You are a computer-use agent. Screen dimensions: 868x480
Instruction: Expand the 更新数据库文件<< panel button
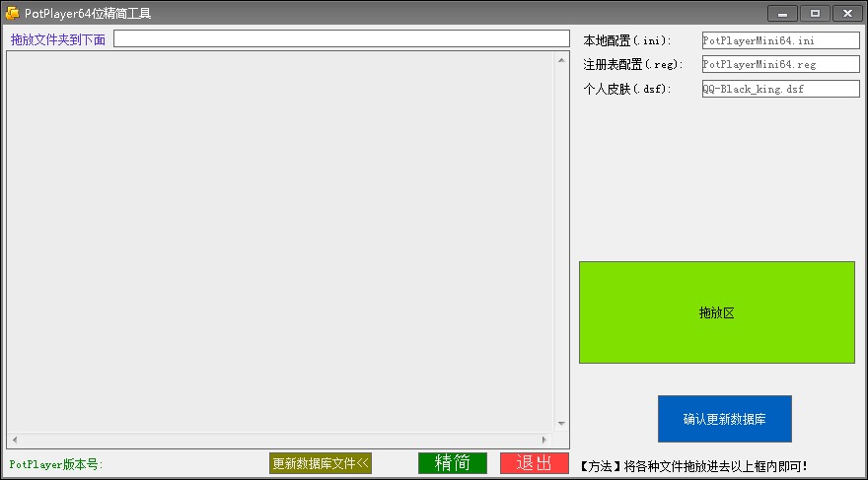[x=321, y=463]
